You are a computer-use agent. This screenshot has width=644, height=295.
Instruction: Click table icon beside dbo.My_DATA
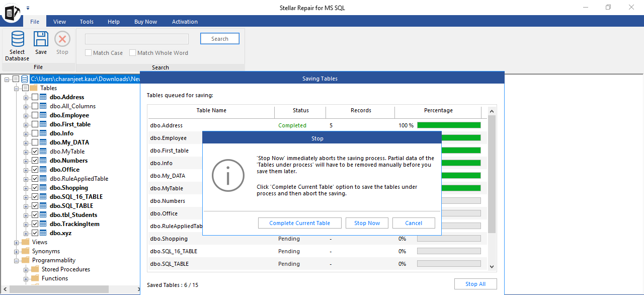43,142
